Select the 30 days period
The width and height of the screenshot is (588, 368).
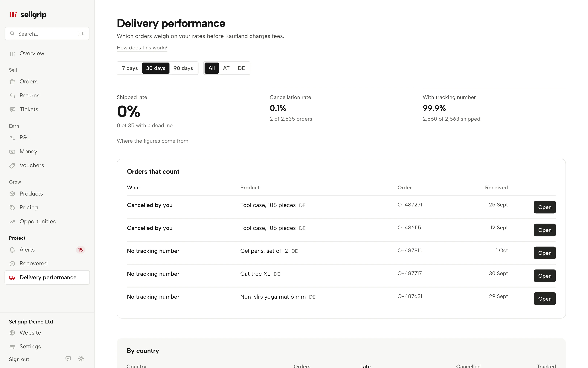pyautogui.click(x=156, y=68)
